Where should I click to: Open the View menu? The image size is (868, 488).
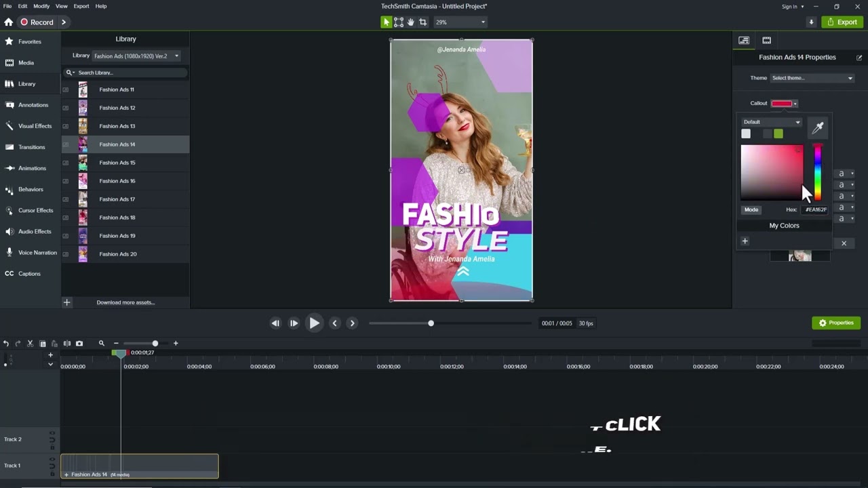62,6
